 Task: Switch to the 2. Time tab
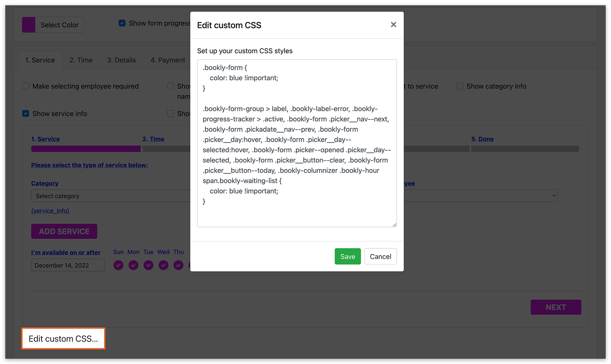(x=80, y=60)
